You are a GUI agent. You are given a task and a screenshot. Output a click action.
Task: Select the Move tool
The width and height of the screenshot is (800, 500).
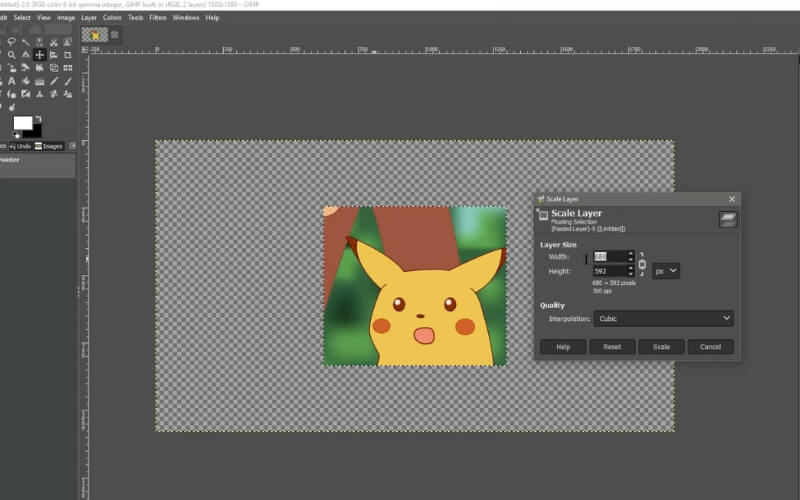tap(39, 55)
